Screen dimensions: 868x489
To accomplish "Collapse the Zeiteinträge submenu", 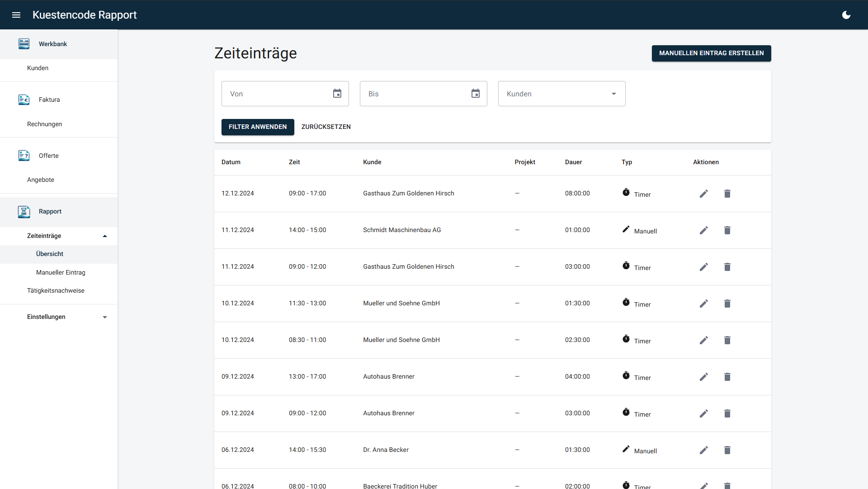I will coord(105,236).
